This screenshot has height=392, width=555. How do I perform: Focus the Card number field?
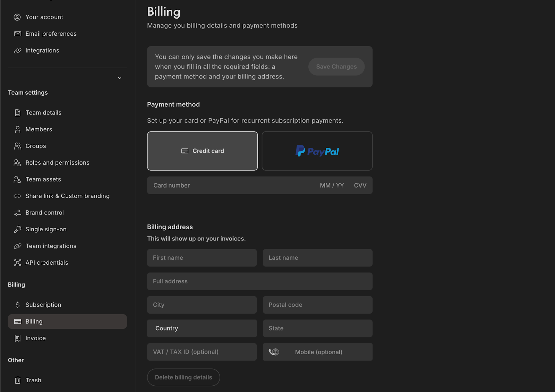coord(229,185)
